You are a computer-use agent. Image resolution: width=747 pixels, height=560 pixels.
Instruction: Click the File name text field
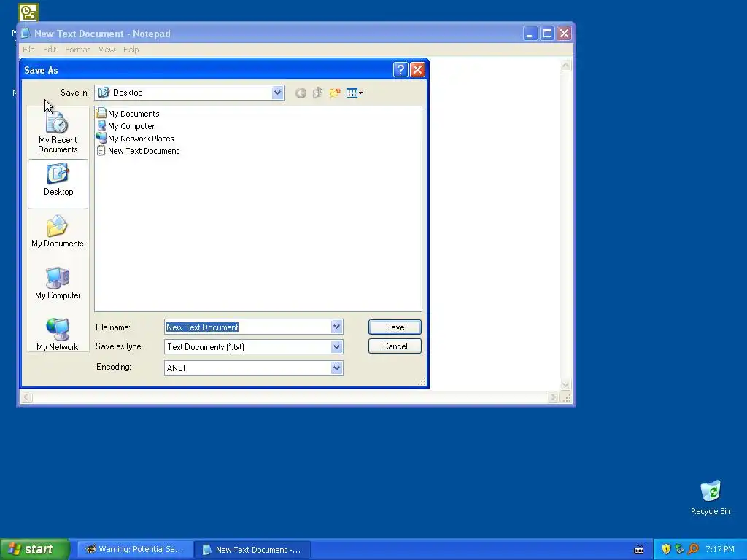click(x=248, y=327)
